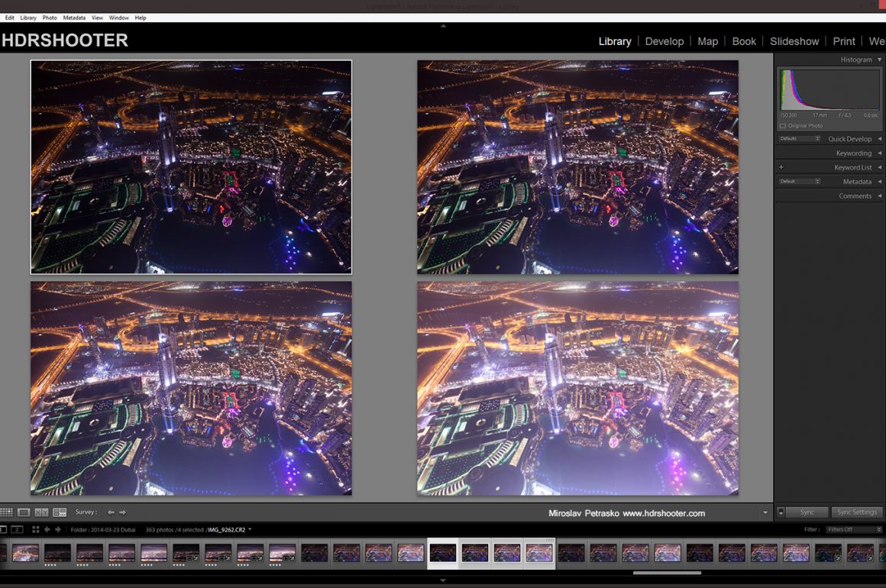Select next photo arrow beside Survey

coord(122,512)
